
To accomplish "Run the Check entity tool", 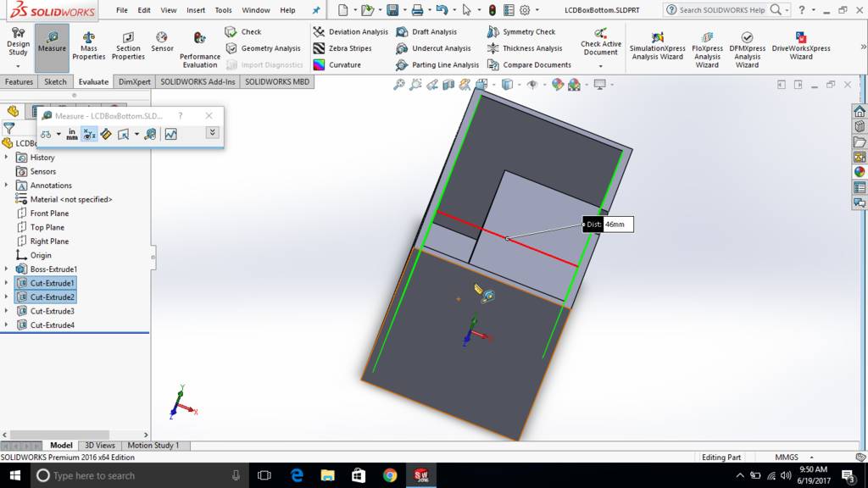I will click(x=243, y=31).
